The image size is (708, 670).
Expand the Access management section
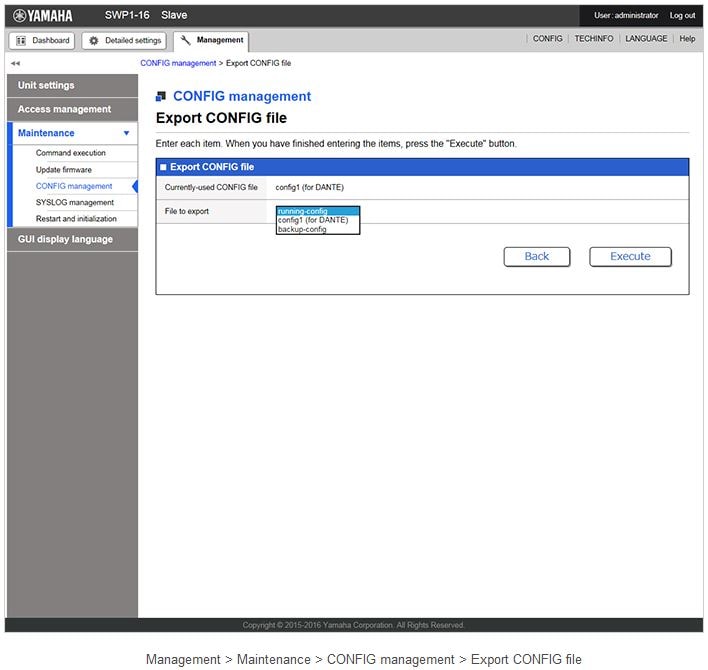pos(71,109)
